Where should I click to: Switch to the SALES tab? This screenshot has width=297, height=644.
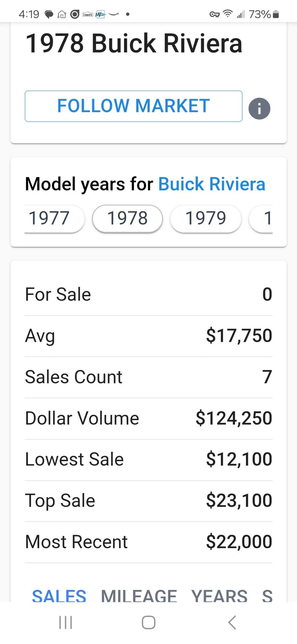[59, 596]
